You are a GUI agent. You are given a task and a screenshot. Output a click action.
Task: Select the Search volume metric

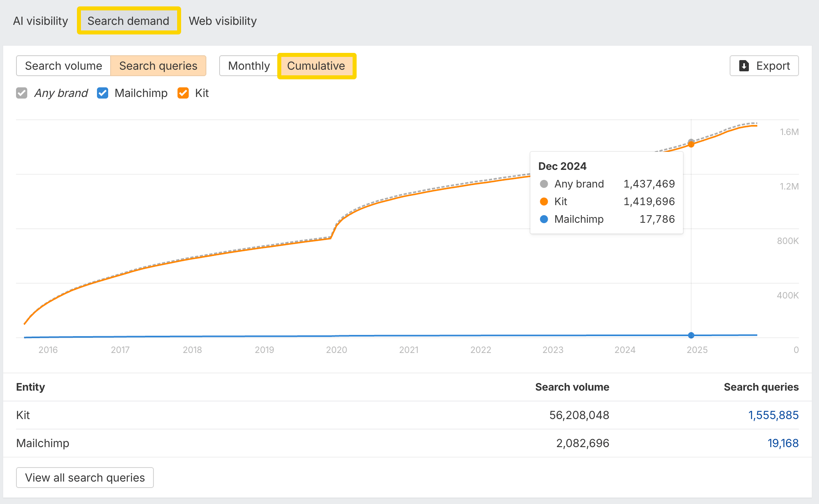(x=63, y=66)
